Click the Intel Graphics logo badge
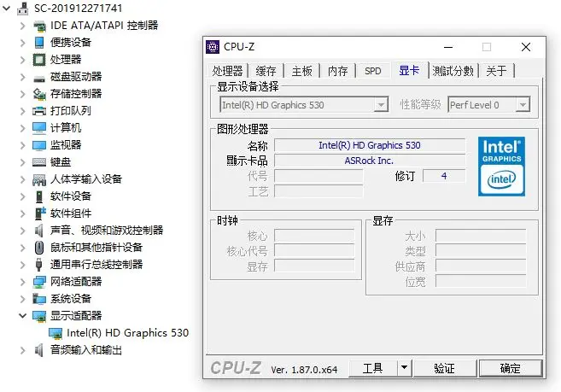 (x=501, y=167)
